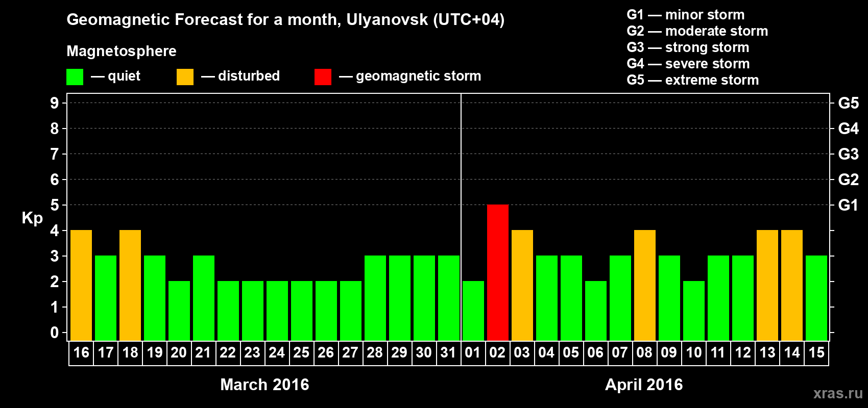
Task: Click the date label 31
Action: click(x=448, y=352)
